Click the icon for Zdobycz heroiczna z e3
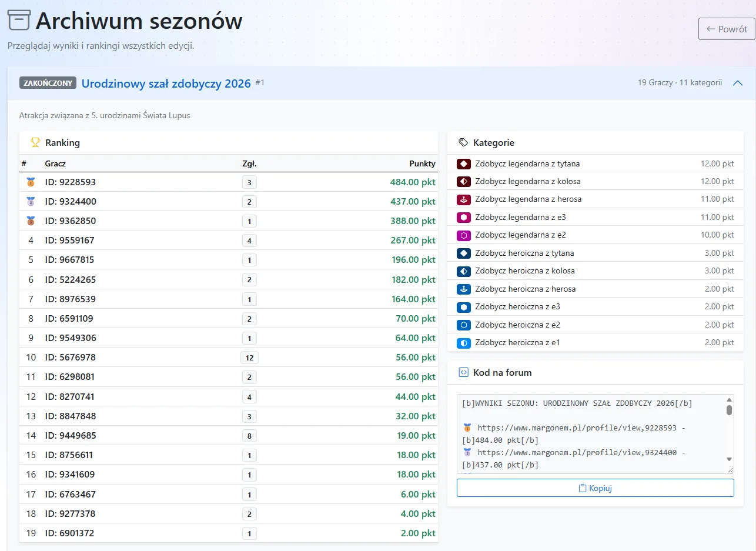Screen dimensions: 756x551 click(464, 307)
